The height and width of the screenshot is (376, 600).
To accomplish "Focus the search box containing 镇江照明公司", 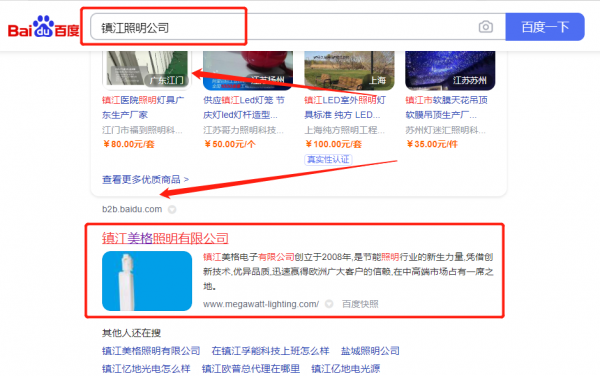I will coord(284,27).
